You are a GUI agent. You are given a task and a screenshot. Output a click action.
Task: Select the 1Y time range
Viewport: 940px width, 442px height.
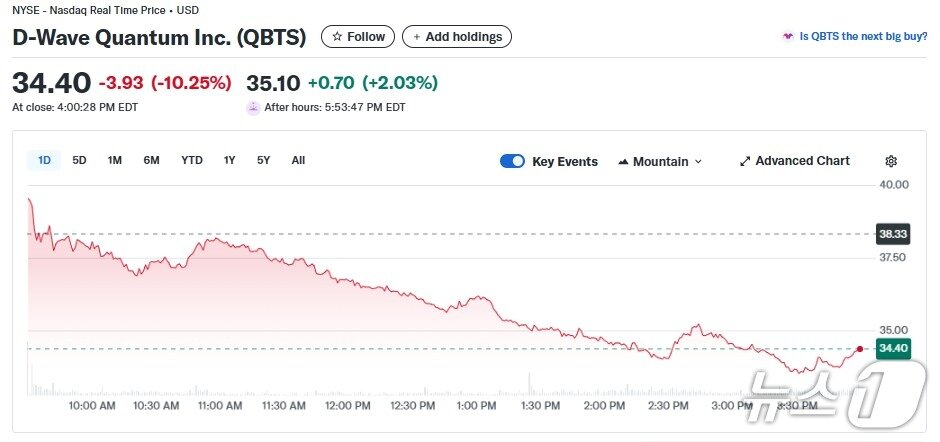(x=230, y=160)
